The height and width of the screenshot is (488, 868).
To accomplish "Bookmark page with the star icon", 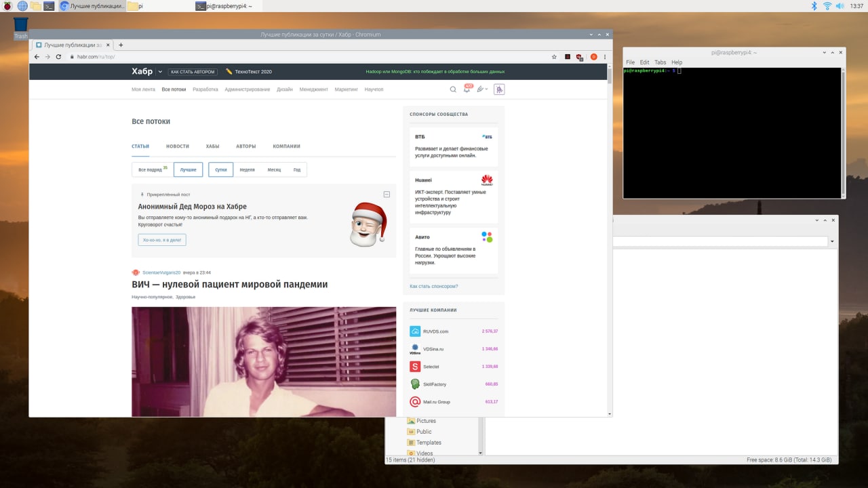I will [x=554, y=57].
